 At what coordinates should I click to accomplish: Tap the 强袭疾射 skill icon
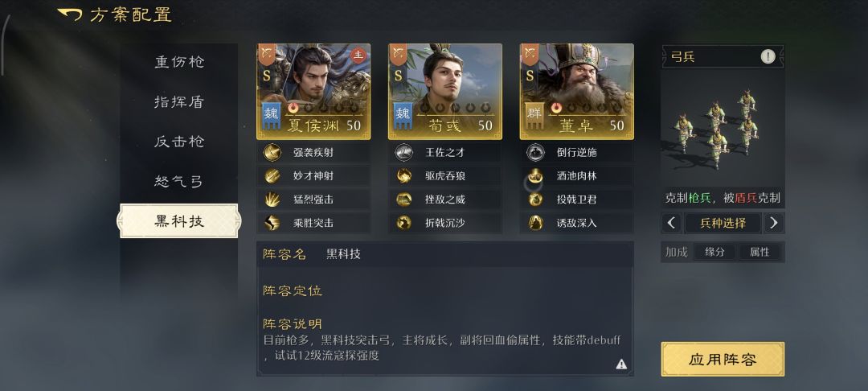click(x=272, y=152)
